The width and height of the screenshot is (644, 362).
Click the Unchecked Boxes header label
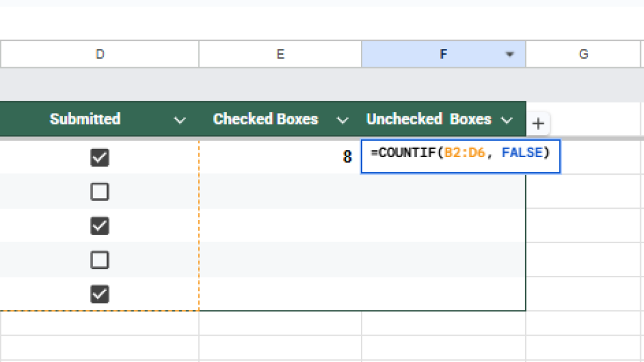point(428,119)
